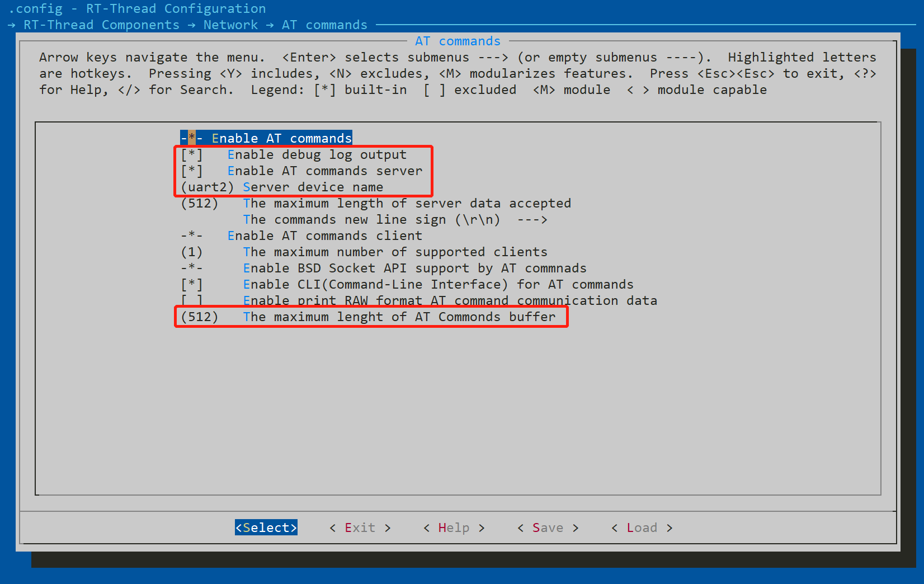
Task: Select the highlighted Enable AT commands entry
Action: pyautogui.click(x=266, y=138)
